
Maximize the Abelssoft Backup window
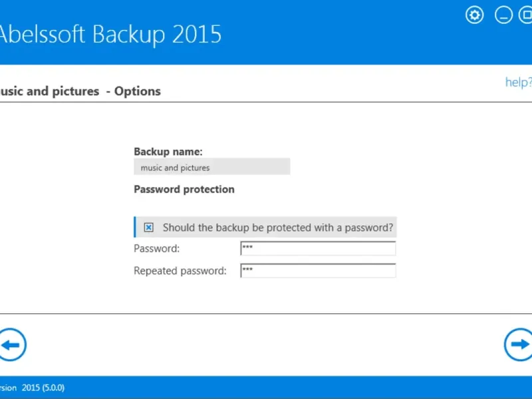tap(525, 15)
